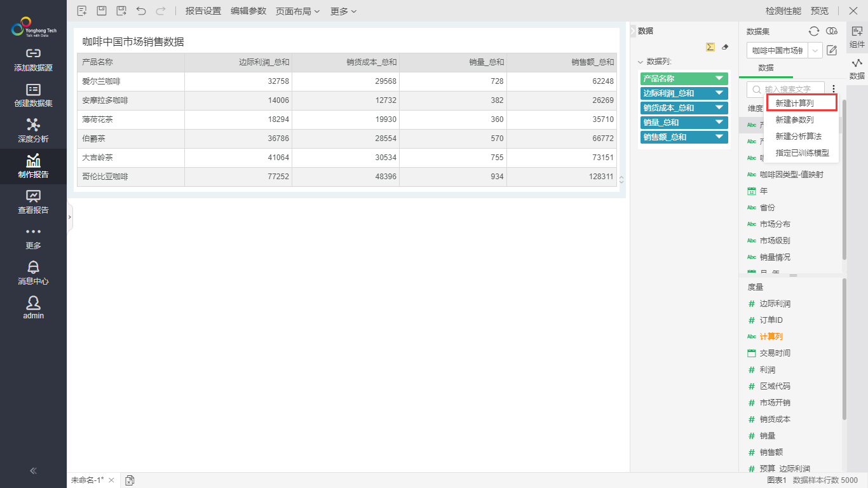Screen dimensions: 868x488
Task: Expand the dataset selector dropdown arrow
Action: pos(815,50)
